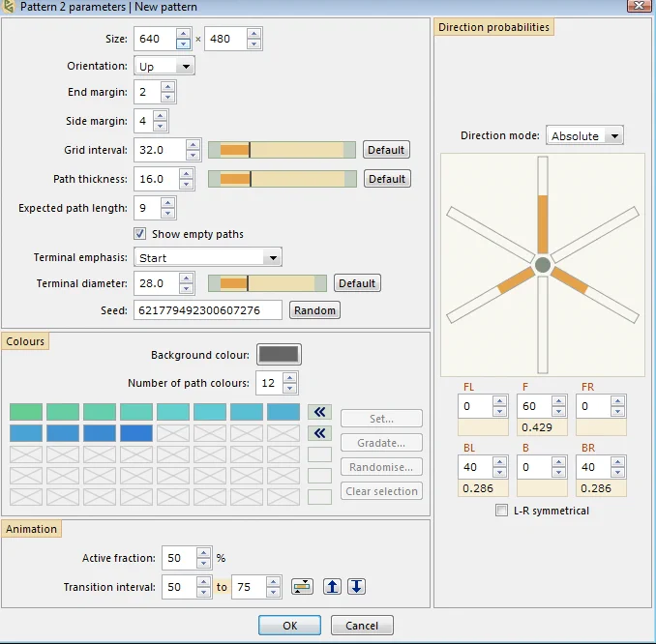Increase the BR direction value
Viewport: 656px width, 644px height.
click(x=617, y=462)
